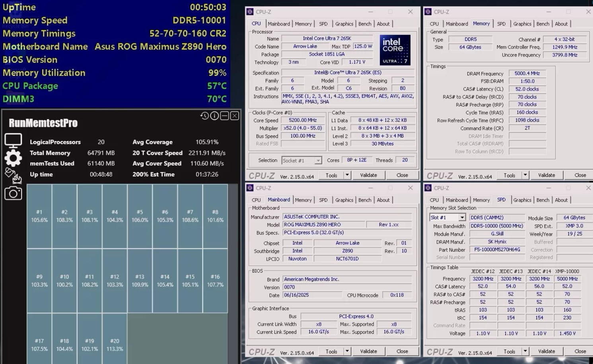Click the SK Hynix DRAM manufacturer field
The height and width of the screenshot is (364, 593).
[x=497, y=242]
